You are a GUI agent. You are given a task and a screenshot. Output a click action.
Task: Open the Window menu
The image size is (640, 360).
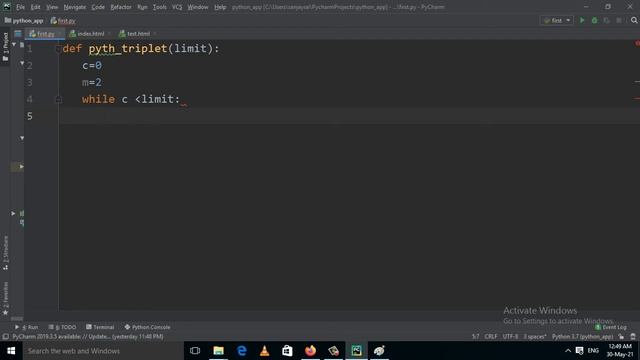pyautogui.click(x=198, y=7)
